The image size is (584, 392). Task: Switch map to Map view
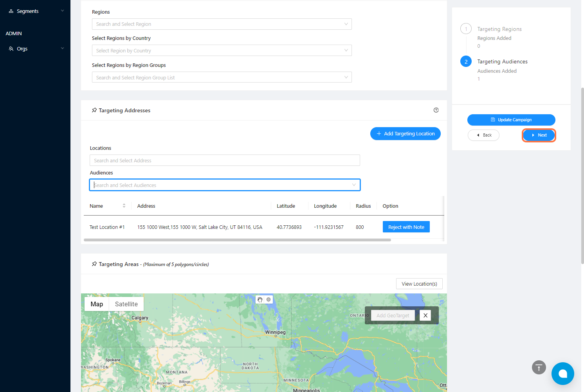(97, 304)
